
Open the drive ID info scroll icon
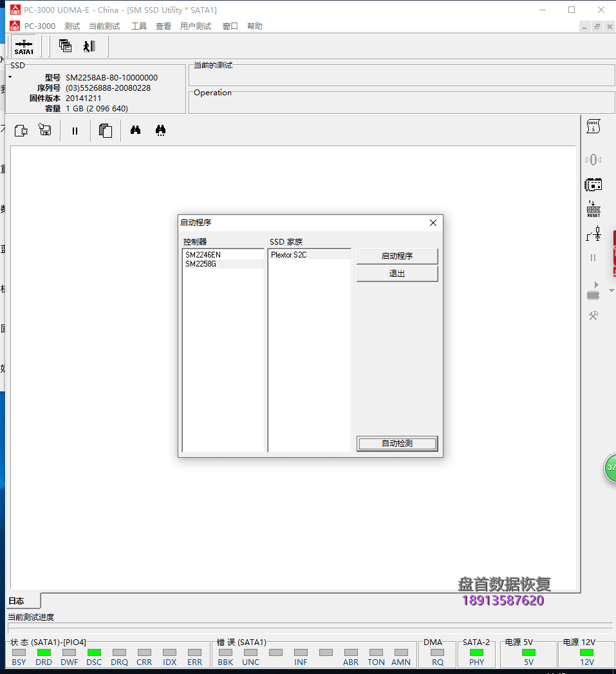click(x=593, y=126)
